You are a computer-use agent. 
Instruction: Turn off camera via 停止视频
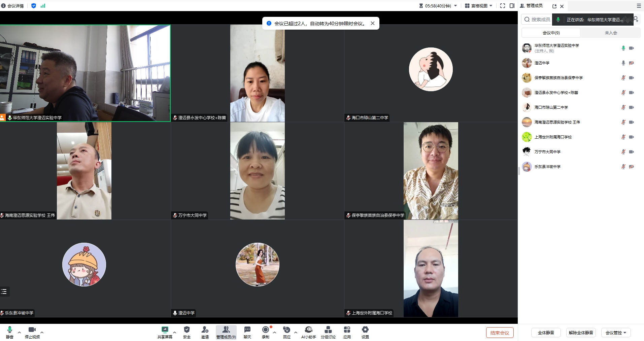(32, 330)
